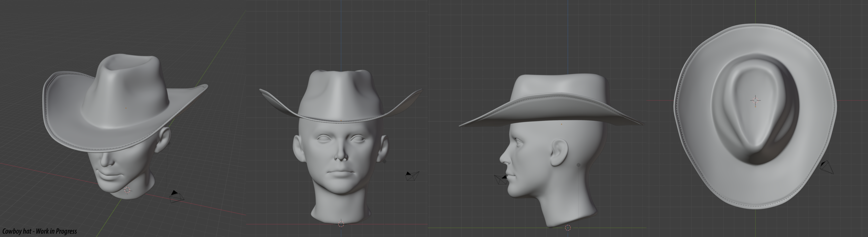Click the orange origin dot on the perspective hat
The height and width of the screenshot is (237, 868).
coord(126,108)
